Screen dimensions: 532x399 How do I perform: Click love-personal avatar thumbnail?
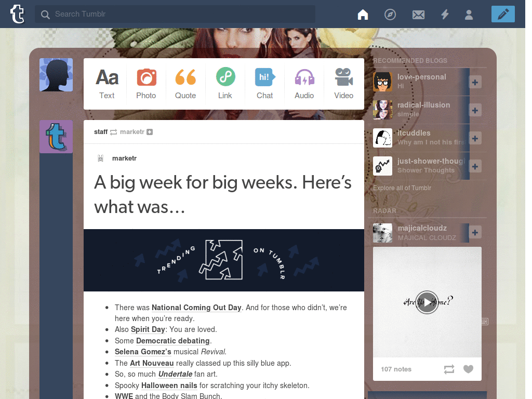[x=382, y=82]
